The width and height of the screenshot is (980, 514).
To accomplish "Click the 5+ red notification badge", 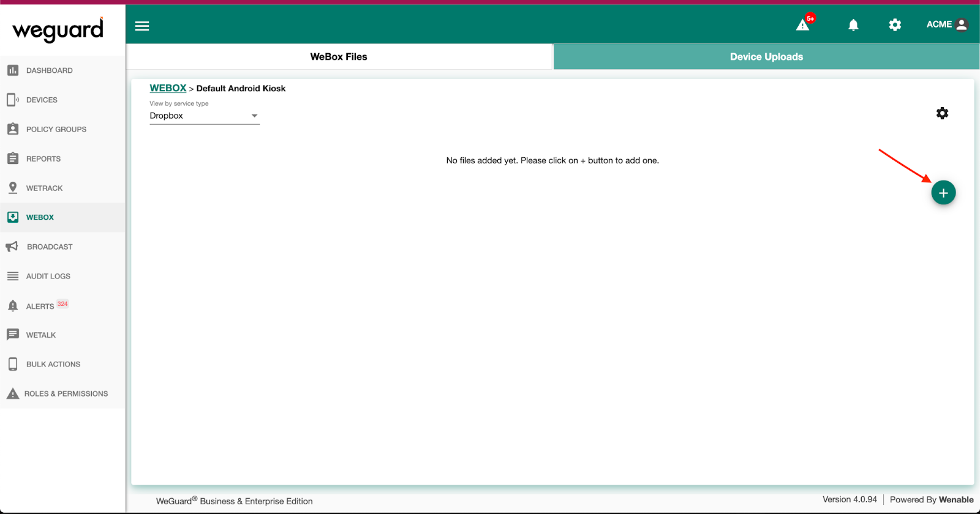I will (x=810, y=18).
